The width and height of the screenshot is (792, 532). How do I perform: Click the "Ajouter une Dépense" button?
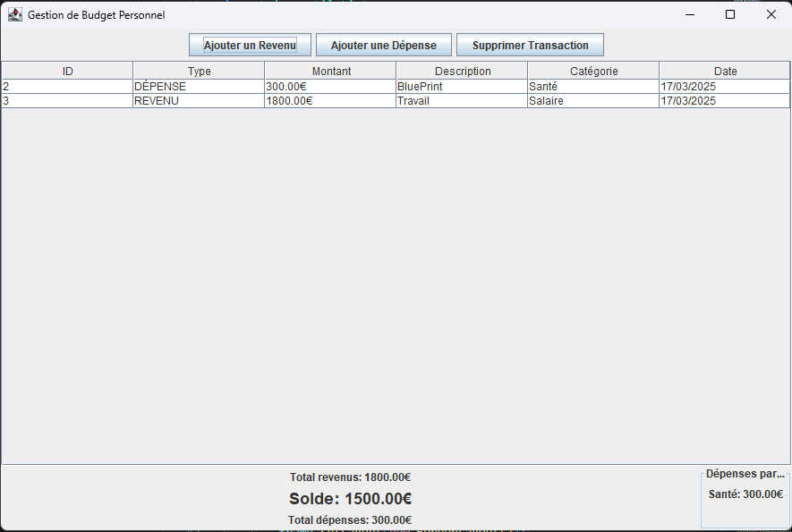point(383,45)
